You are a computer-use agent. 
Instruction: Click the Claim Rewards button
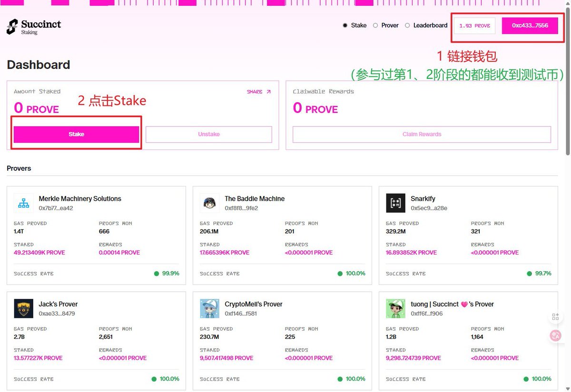(422, 134)
